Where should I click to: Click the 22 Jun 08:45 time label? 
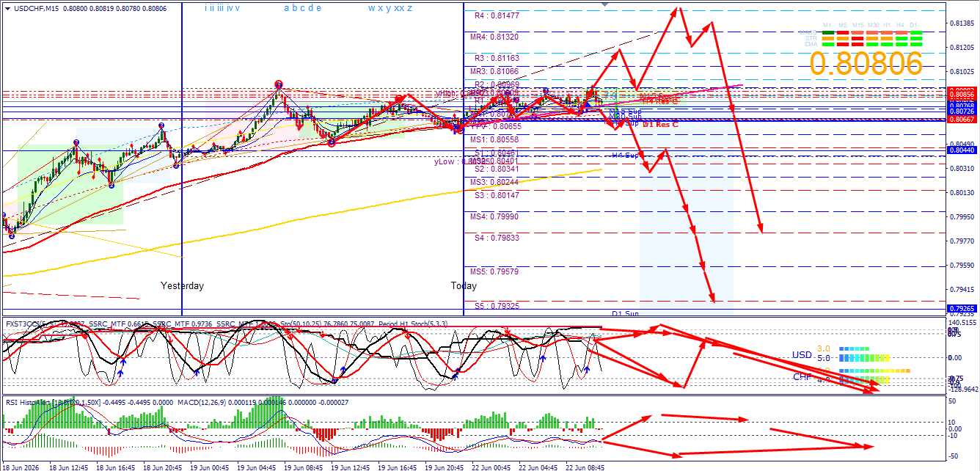pos(585,467)
